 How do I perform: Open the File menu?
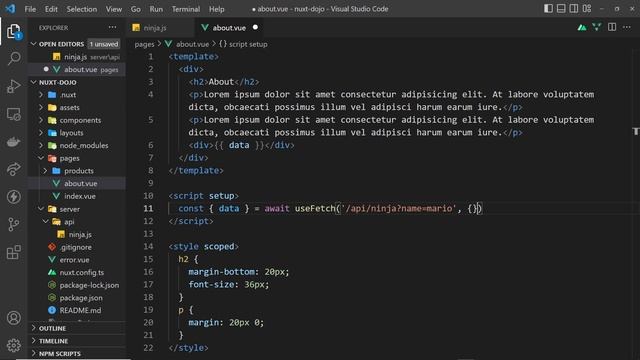(x=30, y=9)
